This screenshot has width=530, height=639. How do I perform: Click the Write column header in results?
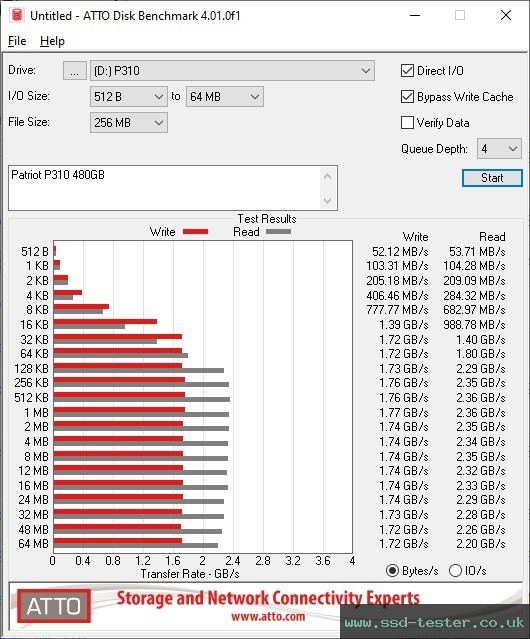(x=416, y=237)
